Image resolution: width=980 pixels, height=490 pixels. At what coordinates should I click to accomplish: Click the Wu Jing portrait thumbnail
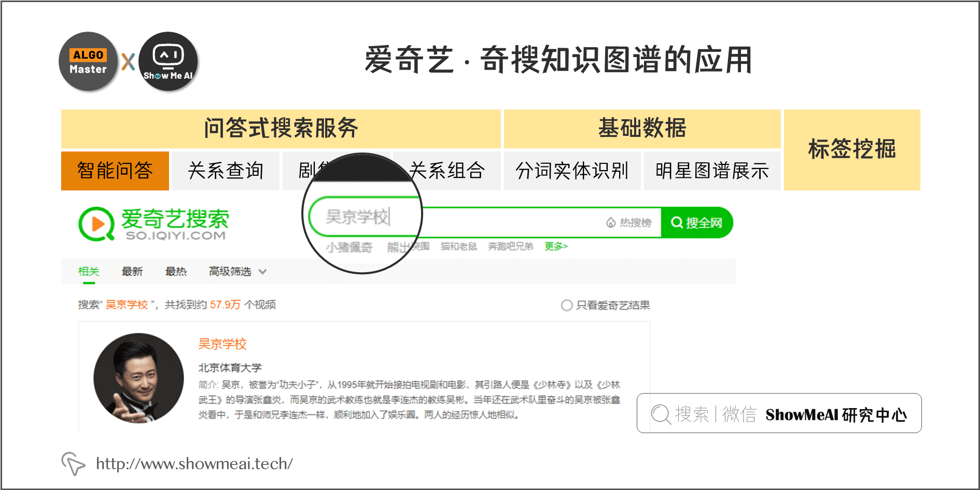tap(138, 378)
